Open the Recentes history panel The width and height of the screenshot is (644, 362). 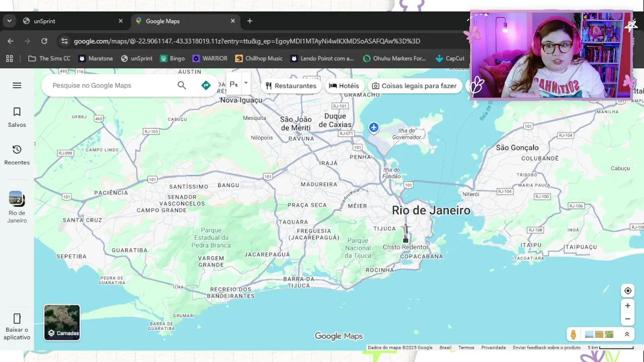pyautogui.click(x=17, y=155)
